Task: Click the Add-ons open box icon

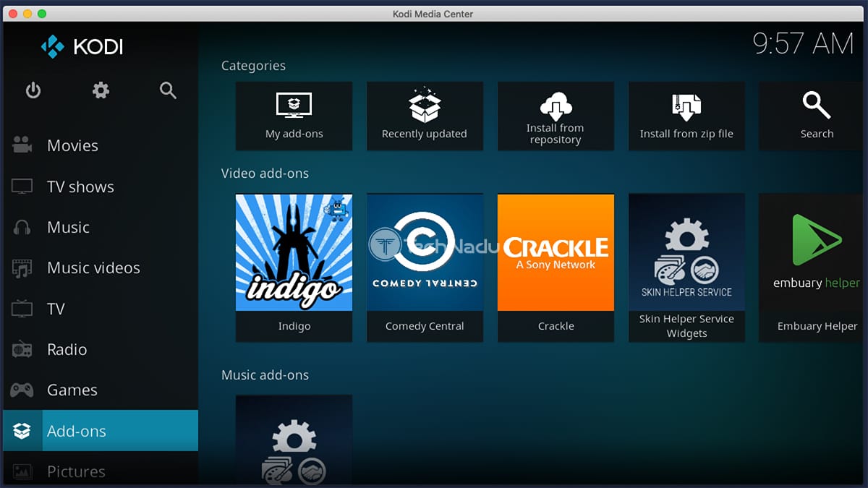Action: click(x=22, y=431)
